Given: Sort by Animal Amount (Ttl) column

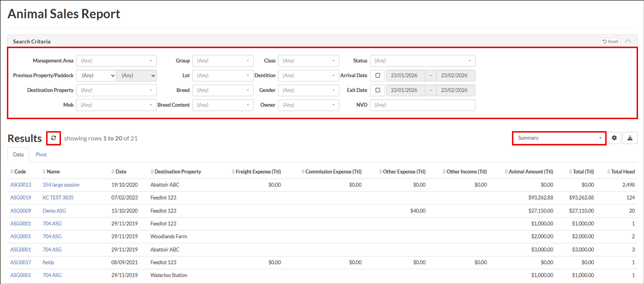Looking at the screenshot, I should pyautogui.click(x=530, y=171).
